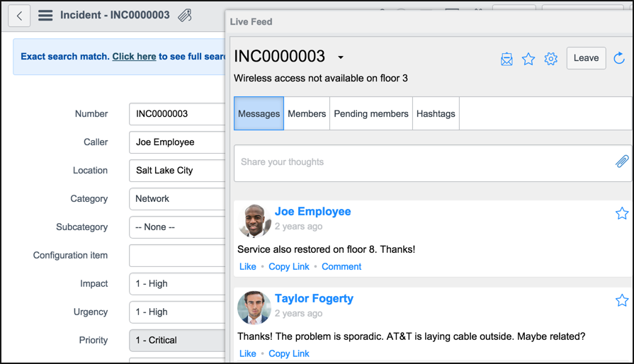Star Taylor Fogerty's message

tap(622, 300)
